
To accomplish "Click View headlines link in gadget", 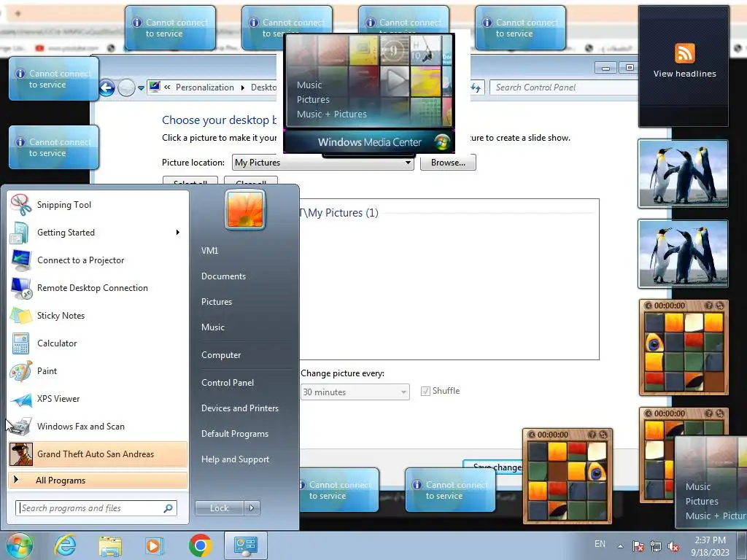I will coord(684,74).
